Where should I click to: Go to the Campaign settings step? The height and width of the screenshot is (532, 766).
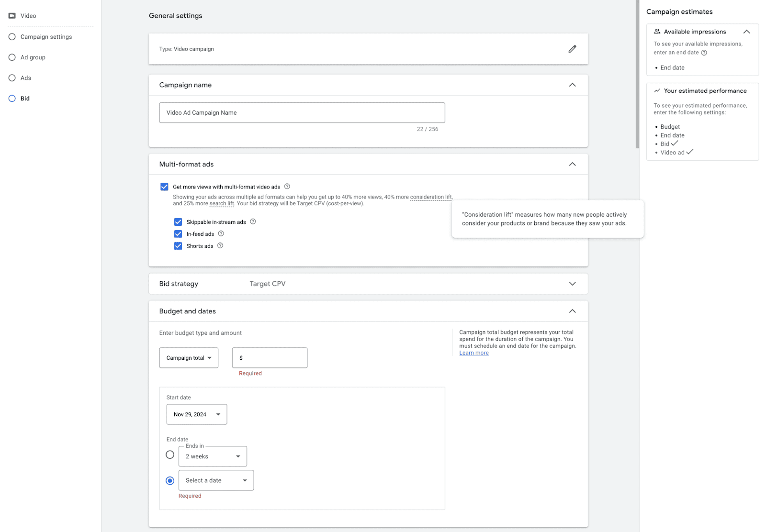(46, 36)
